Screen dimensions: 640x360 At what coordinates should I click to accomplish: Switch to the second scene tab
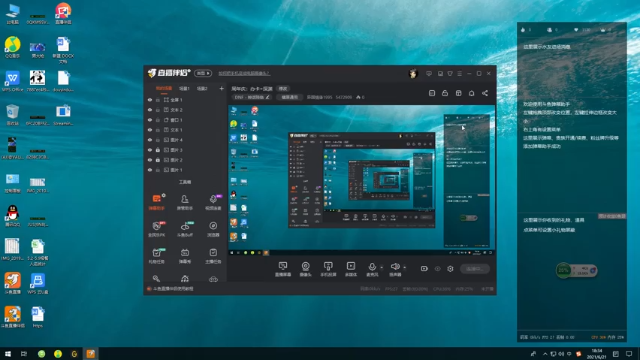pyautogui.click(x=184, y=89)
